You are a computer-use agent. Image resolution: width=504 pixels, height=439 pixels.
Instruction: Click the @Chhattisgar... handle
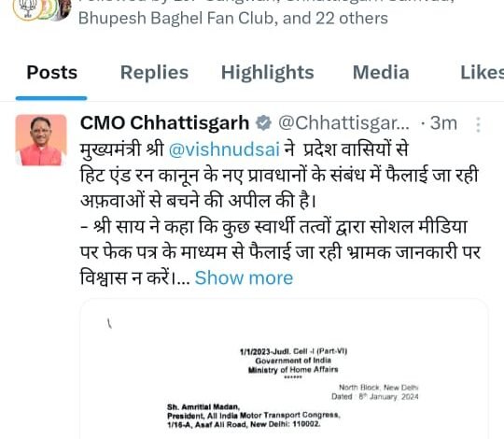tap(343, 123)
